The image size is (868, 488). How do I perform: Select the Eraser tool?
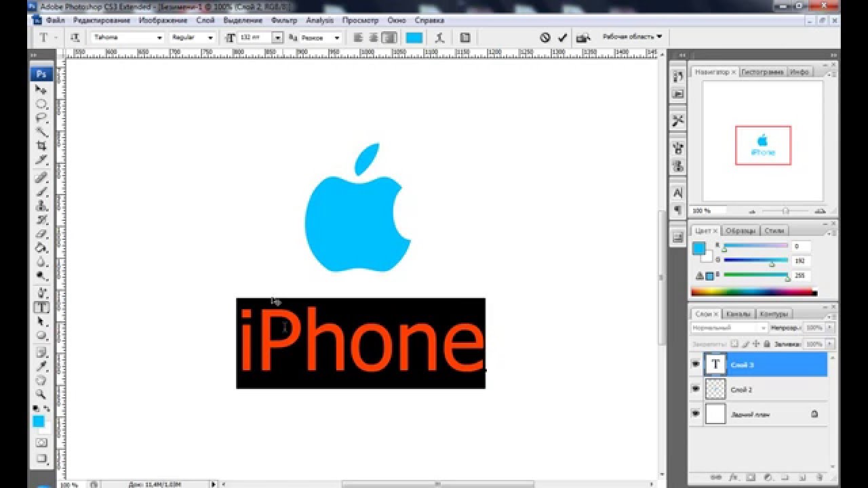(x=41, y=234)
